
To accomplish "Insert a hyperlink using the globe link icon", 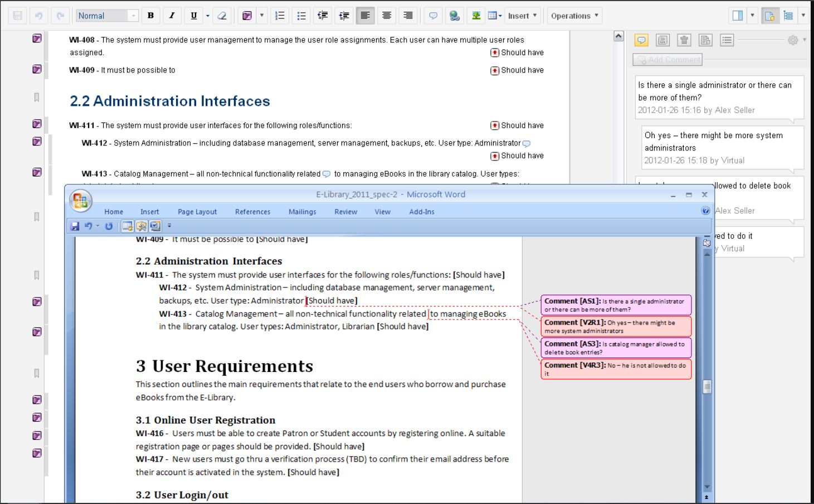I will (x=455, y=16).
